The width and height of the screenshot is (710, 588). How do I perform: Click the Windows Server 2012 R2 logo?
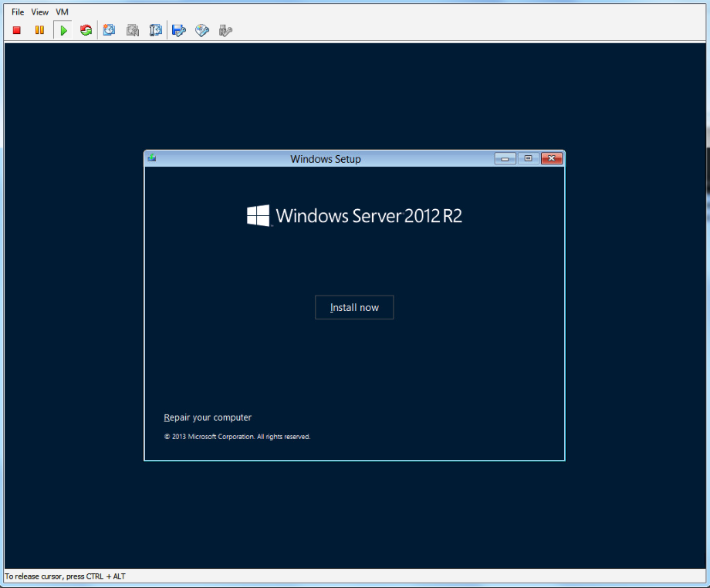pos(354,215)
